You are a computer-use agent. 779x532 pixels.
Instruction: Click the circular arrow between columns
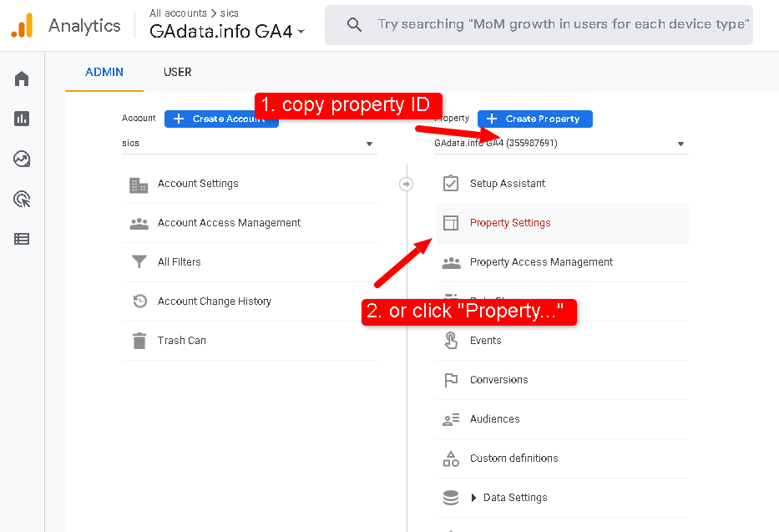pos(407,184)
